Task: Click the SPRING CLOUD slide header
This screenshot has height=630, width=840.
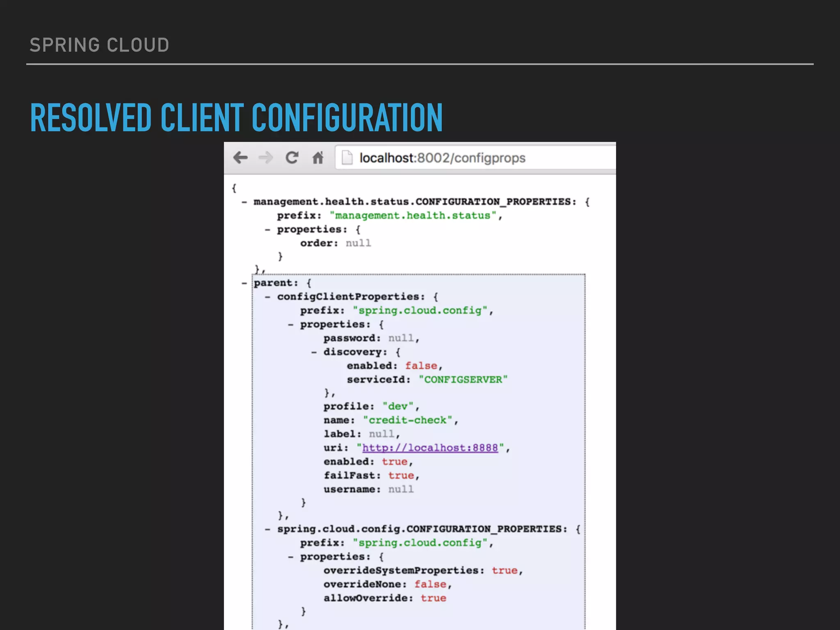Action: point(99,45)
